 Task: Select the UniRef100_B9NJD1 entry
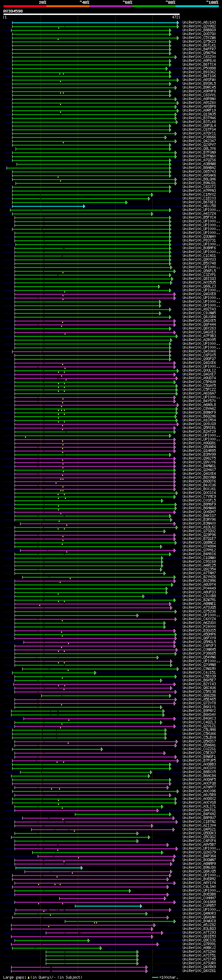[199, 183]
